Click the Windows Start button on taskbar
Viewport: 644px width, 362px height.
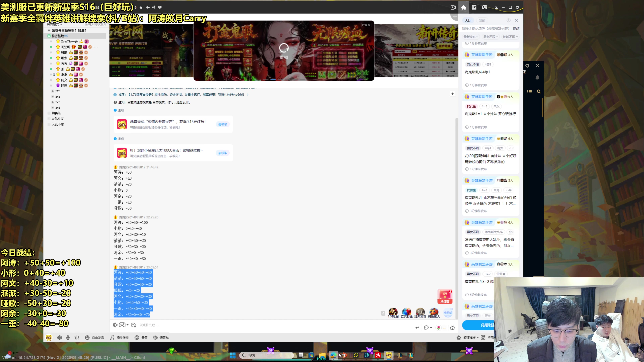point(232,355)
